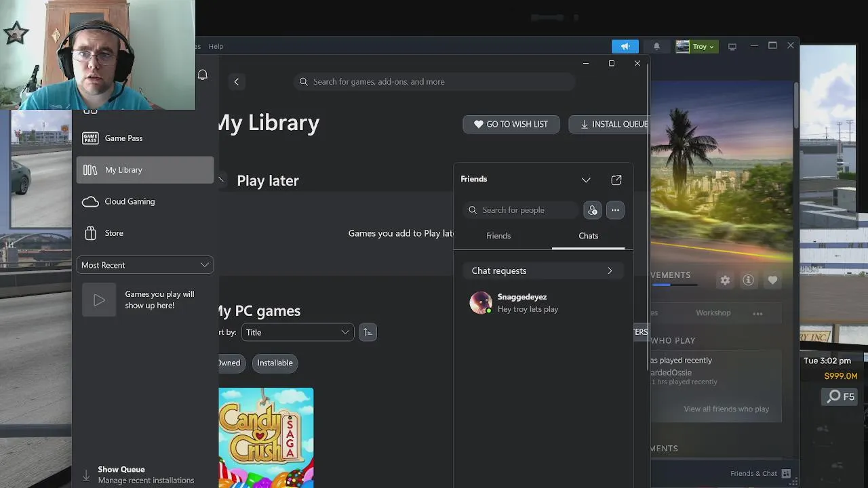This screenshot has width=868, height=488.
Task: Pop out the Friends panel
Action: (x=616, y=180)
